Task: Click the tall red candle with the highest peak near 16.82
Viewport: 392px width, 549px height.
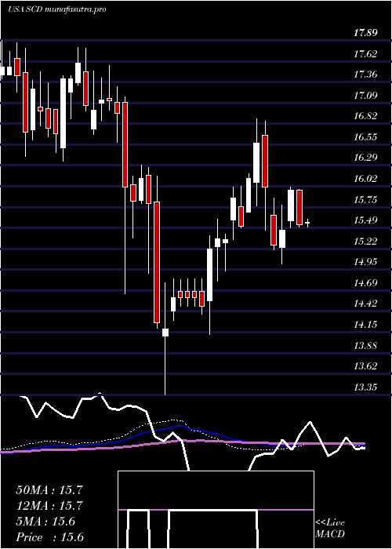Action: (x=265, y=161)
